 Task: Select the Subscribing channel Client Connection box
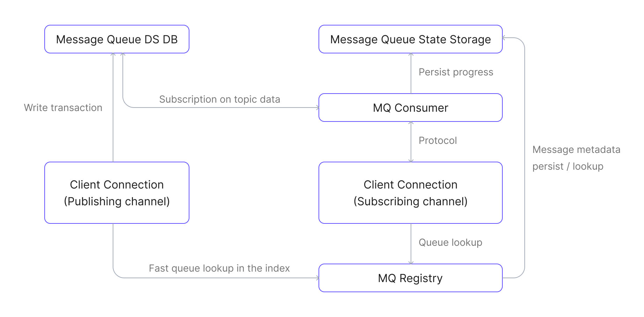pos(410,193)
